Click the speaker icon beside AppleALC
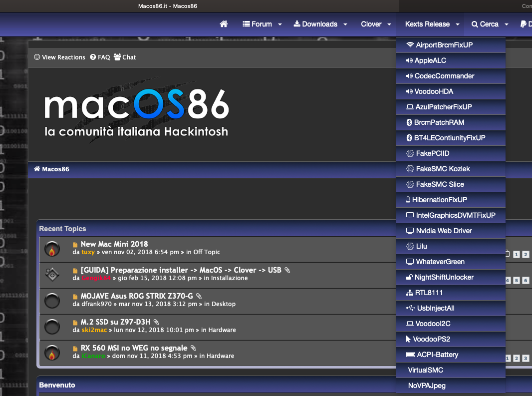Viewport: 532px width, 396px height. pyautogui.click(x=409, y=60)
